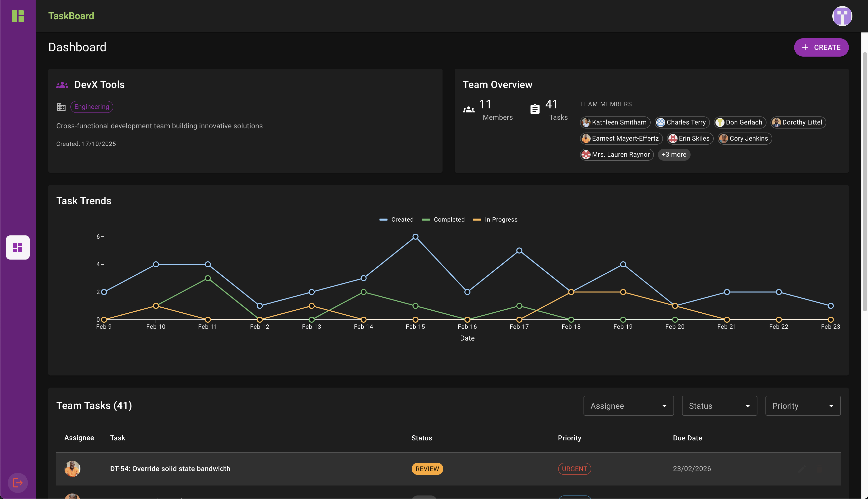This screenshot has width=868, height=499.
Task: Toggle the Created series in chart legend
Action: (396, 220)
